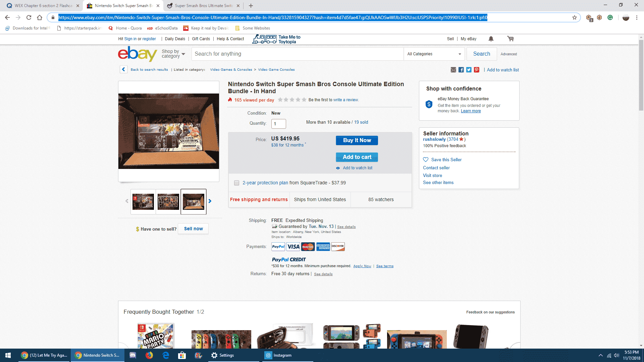This screenshot has height=362, width=644.
Task: Open Advanced search link
Action: [x=508, y=54]
